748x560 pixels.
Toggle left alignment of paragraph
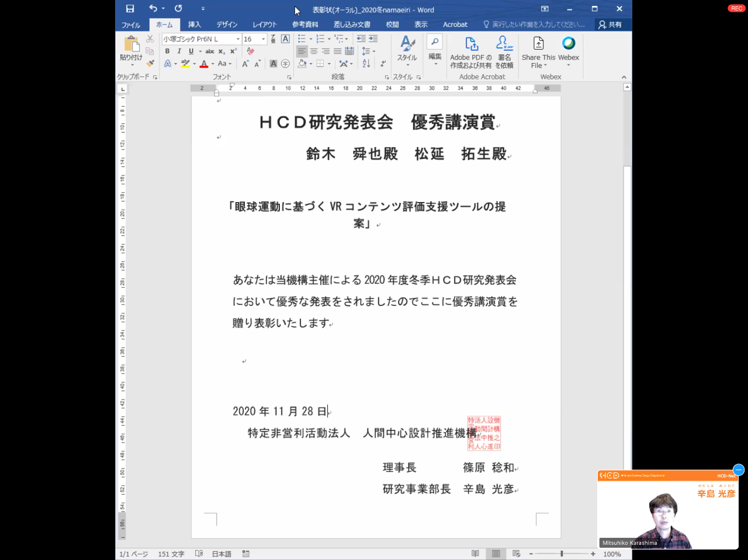click(x=302, y=51)
